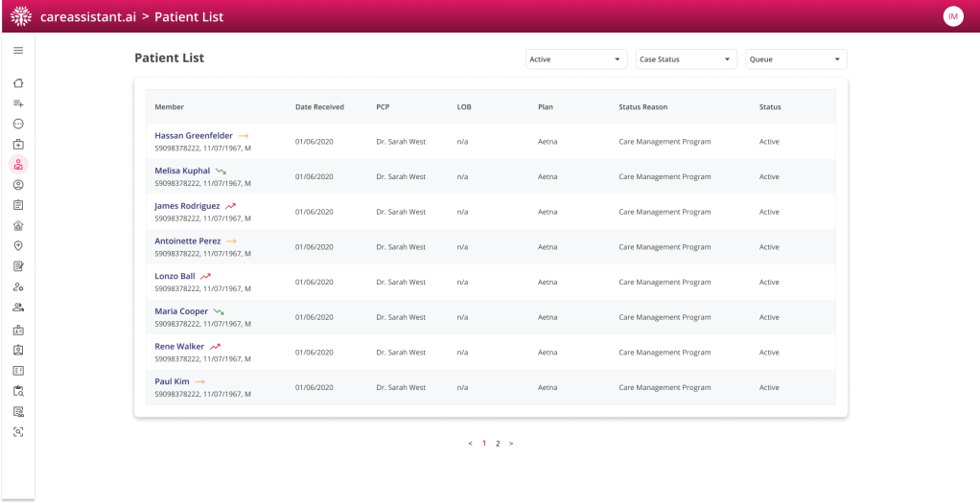The height and width of the screenshot is (503, 980).
Task: Click the medical kit icon in sidebar
Action: (18, 144)
